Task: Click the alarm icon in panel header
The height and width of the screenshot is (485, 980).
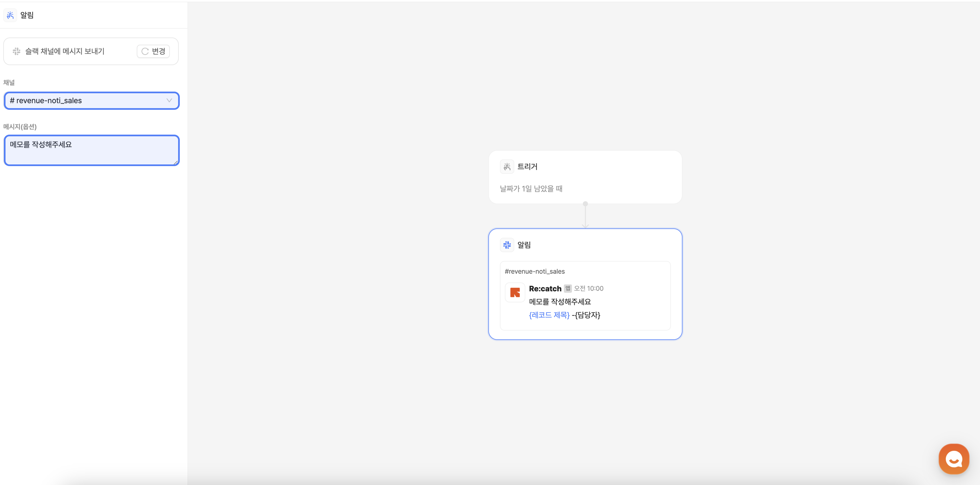Action: tap(10, 15)
